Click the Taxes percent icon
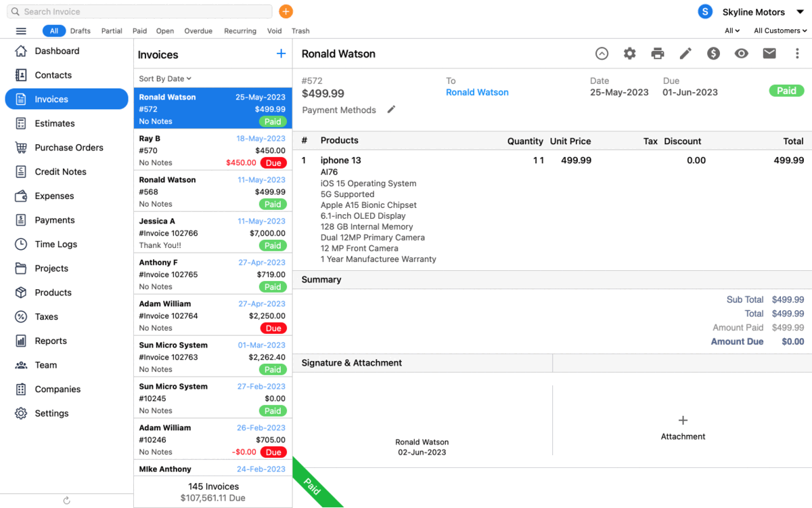This screenshot has width=812, height=508. pos(21,317)
